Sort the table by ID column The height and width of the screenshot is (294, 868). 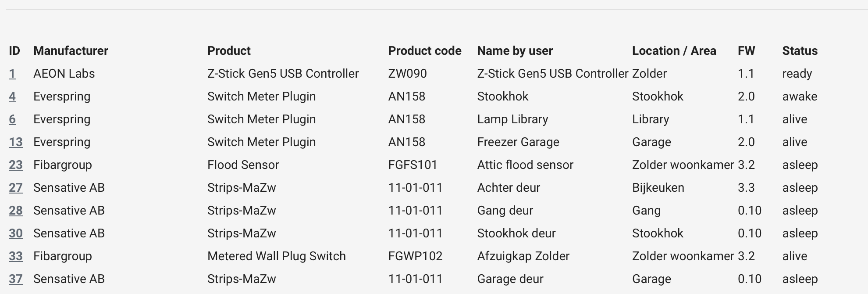pyautogui.click(x=14, y=50)
